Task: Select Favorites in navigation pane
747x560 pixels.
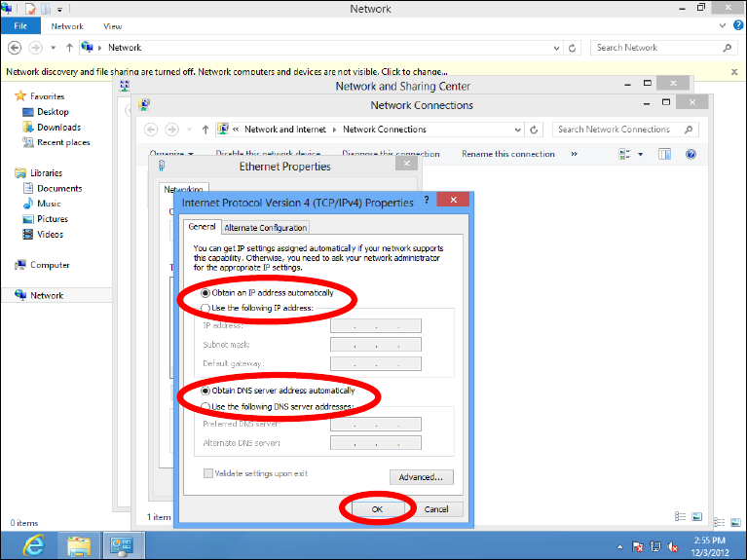Action: (x=47, y=96)
